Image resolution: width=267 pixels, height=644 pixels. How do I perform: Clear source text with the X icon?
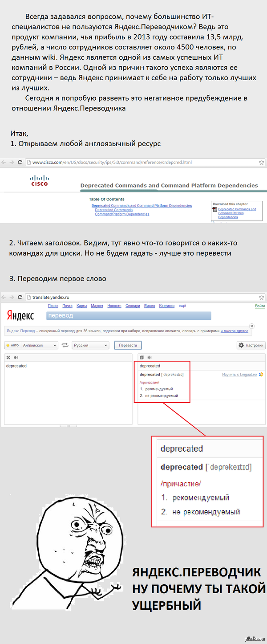(8, 357)
